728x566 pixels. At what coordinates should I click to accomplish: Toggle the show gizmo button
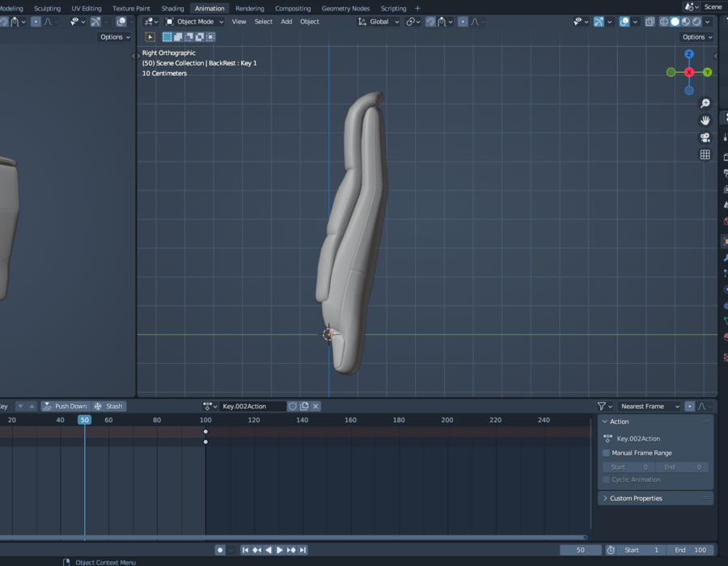599,21
